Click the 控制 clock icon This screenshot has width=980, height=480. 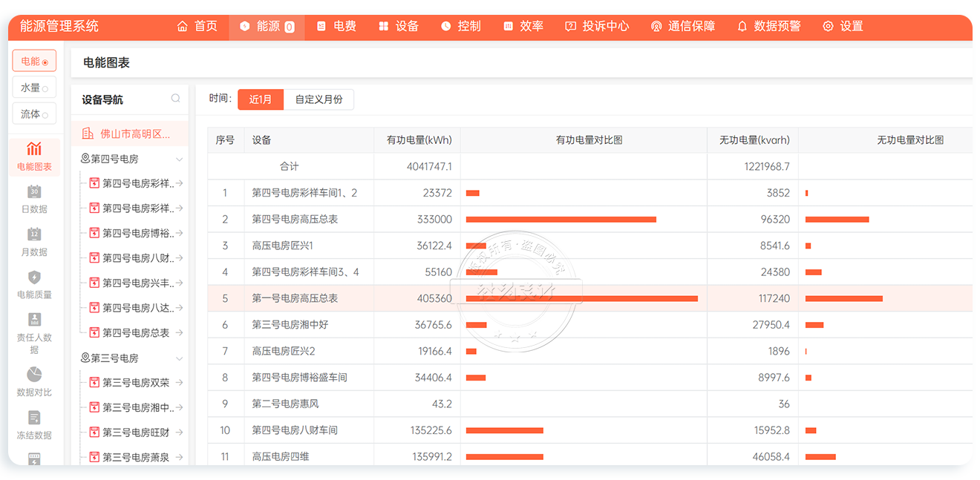coord(446,26)
